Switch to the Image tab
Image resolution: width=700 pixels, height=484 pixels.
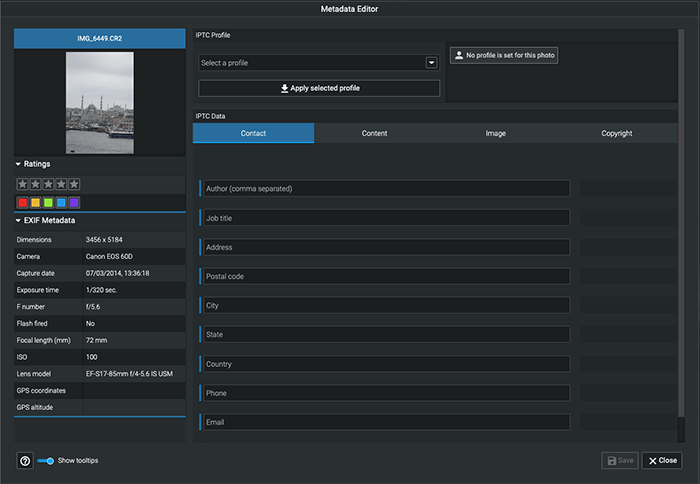tap(495, 133)
